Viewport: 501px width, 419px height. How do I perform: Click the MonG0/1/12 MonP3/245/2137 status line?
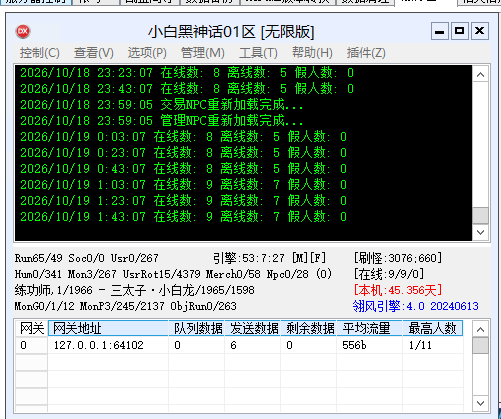click(x=125, y=306)
